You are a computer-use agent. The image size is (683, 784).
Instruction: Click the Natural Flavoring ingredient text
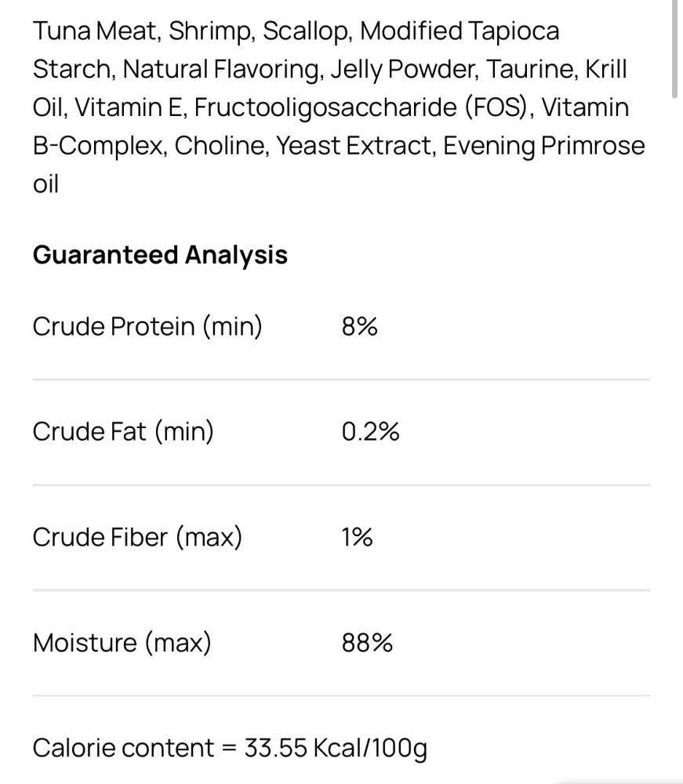[221, 69]
